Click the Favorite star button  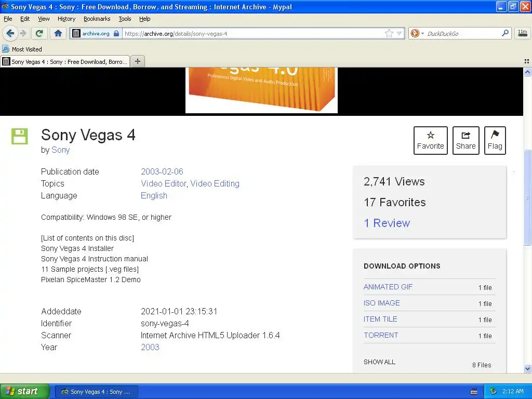[x=431, y=140]
